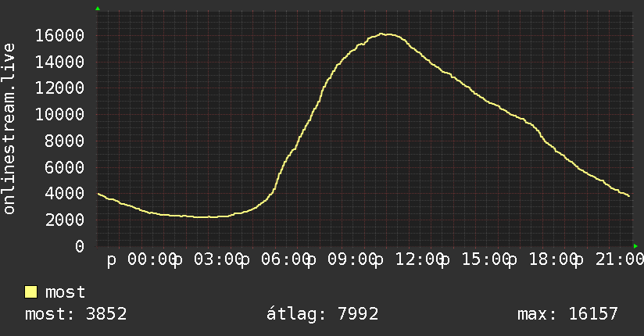Click the 0 Y-axis label
The width and height of the screenshot is (644, 336).
80,246
